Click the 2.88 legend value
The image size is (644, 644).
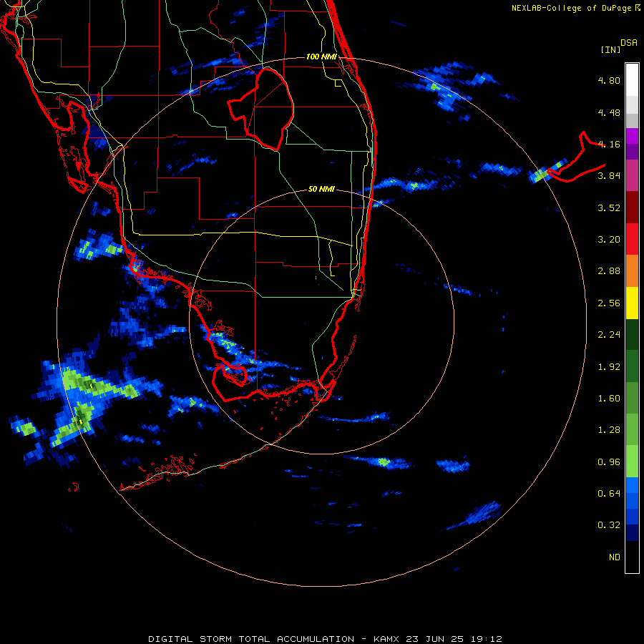click(x=609, y=271)
